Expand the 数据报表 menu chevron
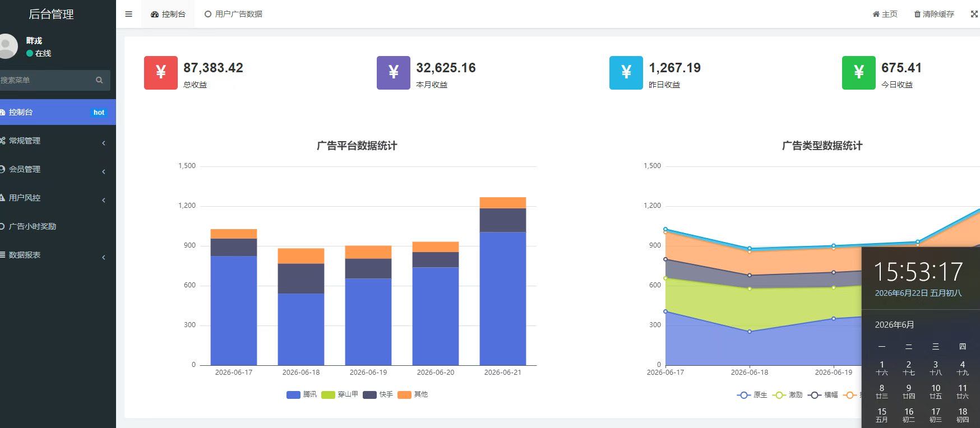The width and height of the screenshot is (980, 428). pyautogui.click(x=104, y=257)
